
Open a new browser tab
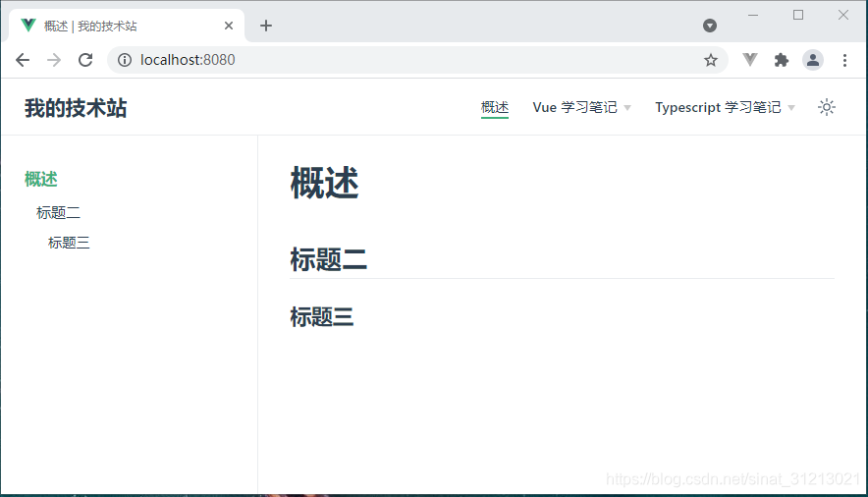point(266,26)
